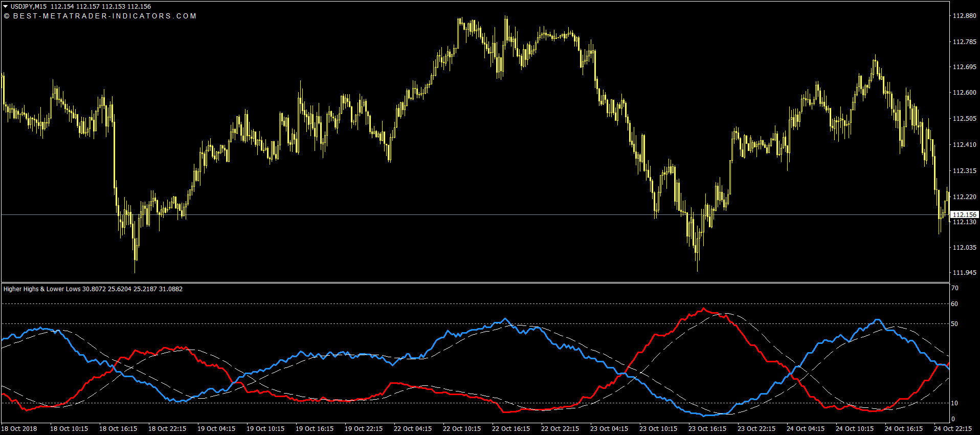Click the 112.600 price scale label
Screen dimensions: 980x435
(964, 93)
